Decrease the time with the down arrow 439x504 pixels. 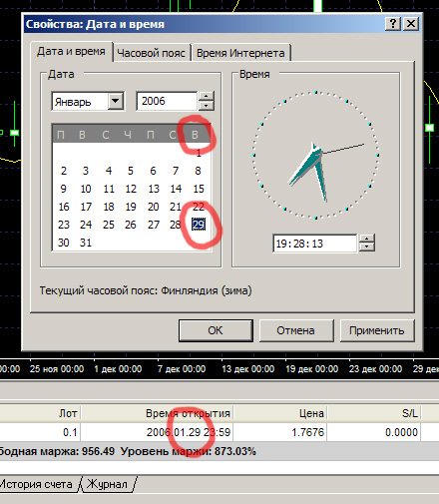pyautogui.click(x=366, y=248)
